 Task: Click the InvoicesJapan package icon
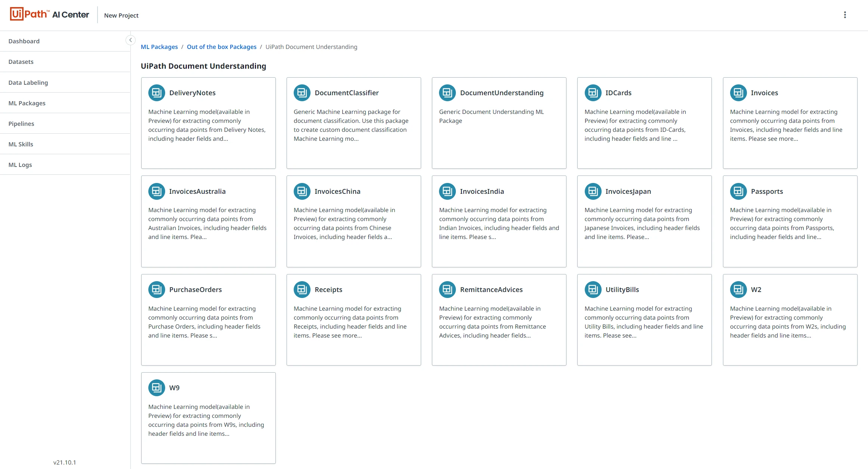[x=593, y=191]
